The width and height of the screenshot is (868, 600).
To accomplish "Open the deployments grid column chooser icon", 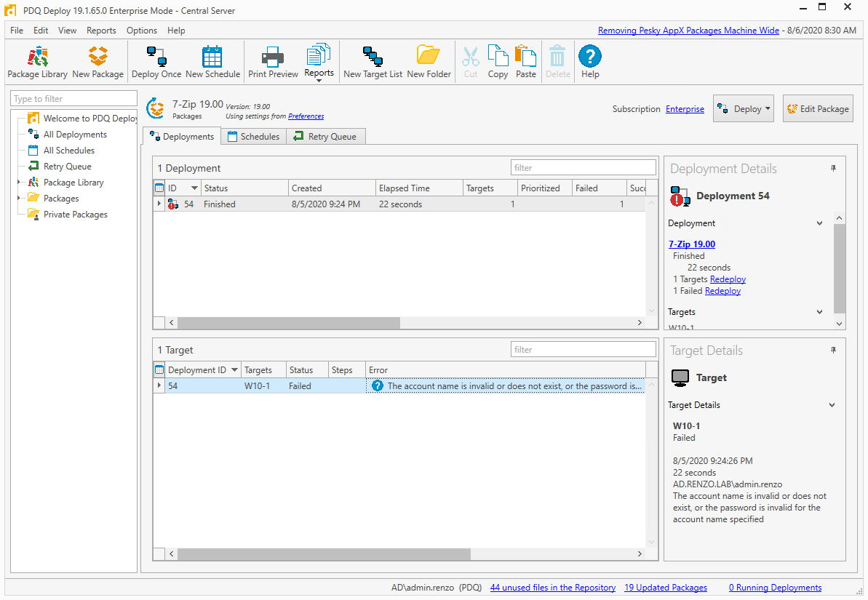I will pyautogui.click(x=159, y=188).
